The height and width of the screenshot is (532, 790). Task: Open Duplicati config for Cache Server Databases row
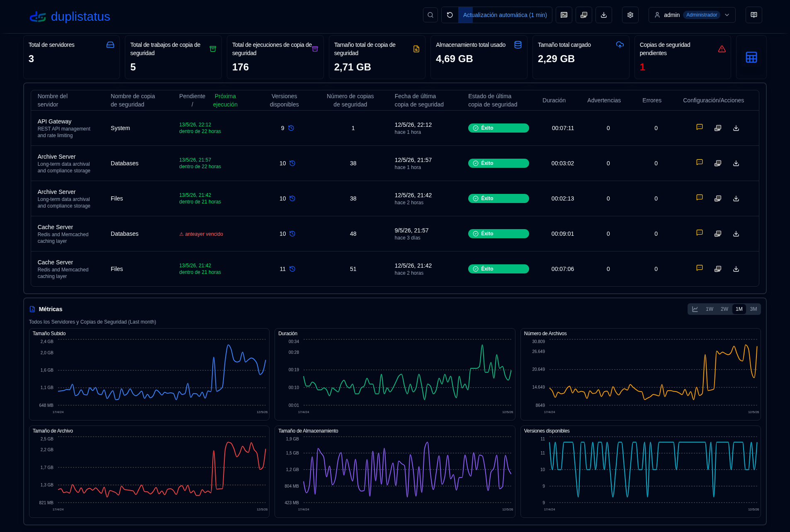718,234
